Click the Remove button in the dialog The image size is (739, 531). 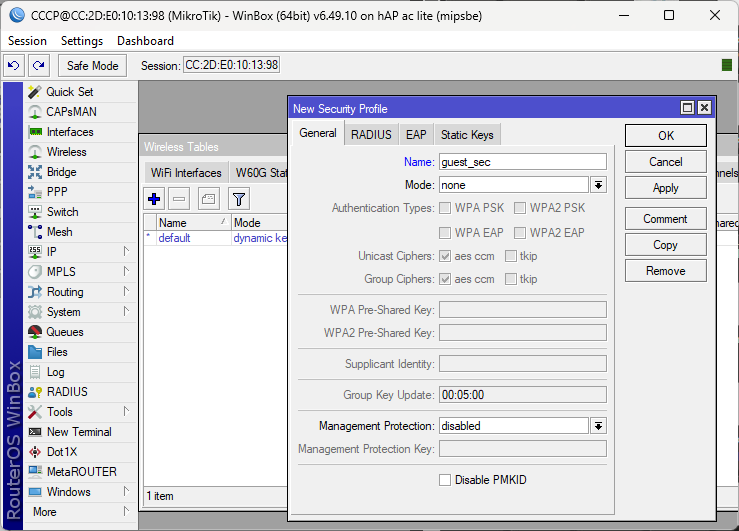(x=665, y=271)
